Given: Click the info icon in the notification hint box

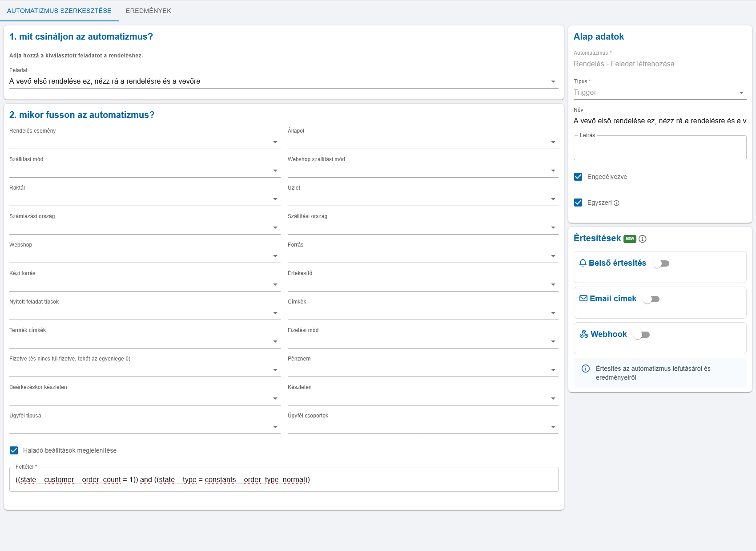Looking at the screenshot, I should pos(586,369).
